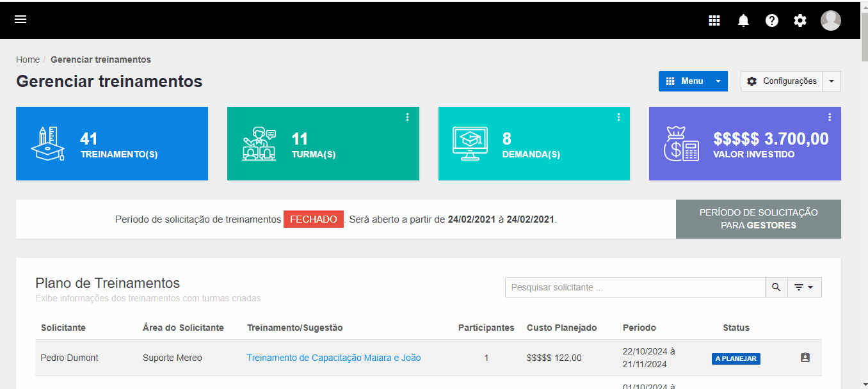This screenshot has width=868, height=389.
Task: Open Treinamento de Capacitação Maiara e João
Action: point(333,358)
